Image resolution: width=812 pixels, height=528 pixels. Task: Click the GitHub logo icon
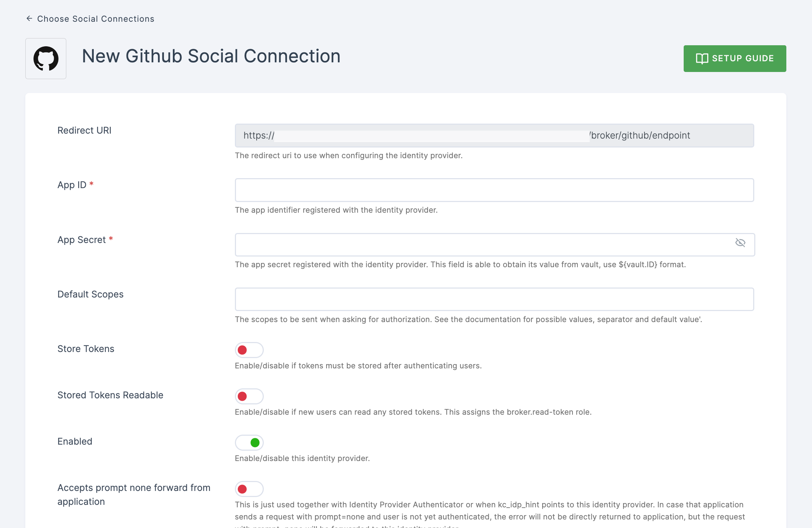point(46,58)
